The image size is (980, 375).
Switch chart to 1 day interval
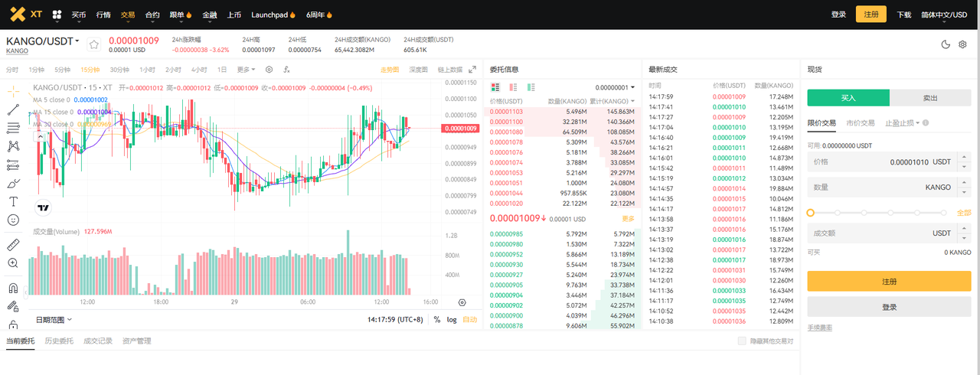tap(222, 70)
